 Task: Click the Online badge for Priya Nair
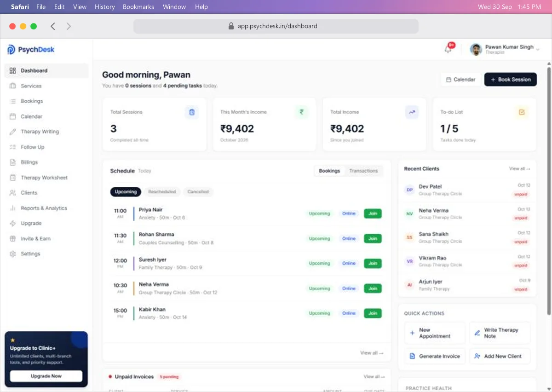349,213
